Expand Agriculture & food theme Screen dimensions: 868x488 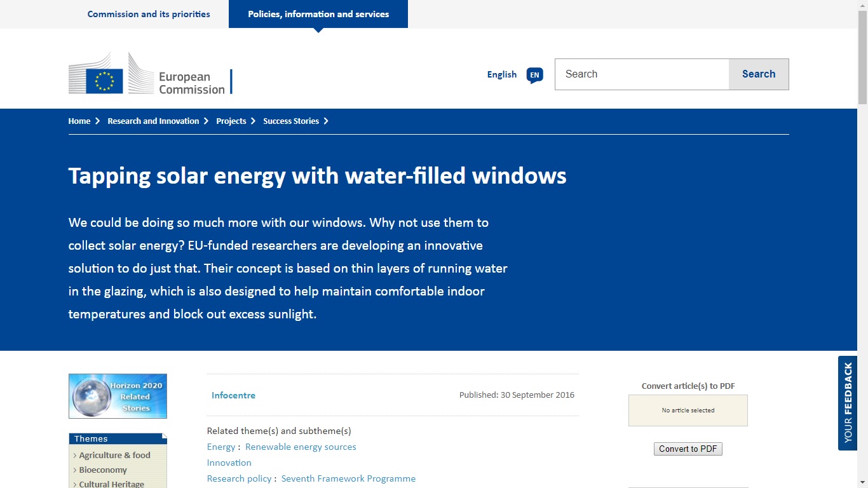click(x=114, y=455)
